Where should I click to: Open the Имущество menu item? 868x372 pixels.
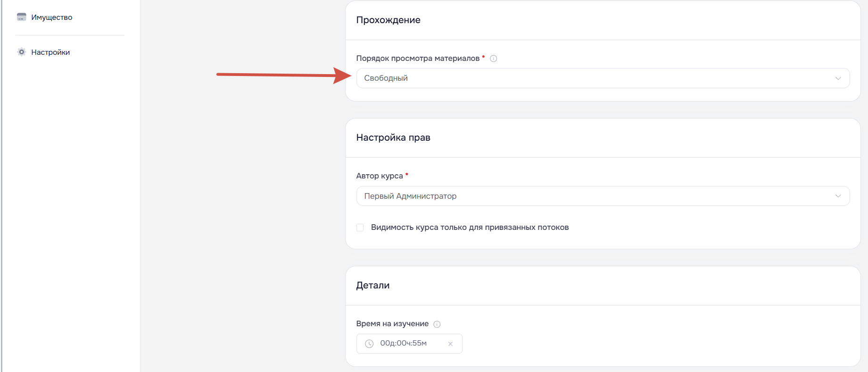pyautogui.click(x=51, y=17)
